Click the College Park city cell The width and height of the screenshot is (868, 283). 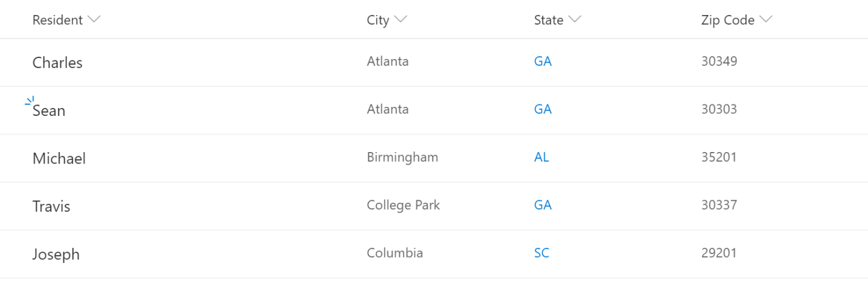click(x=403, y=205)
